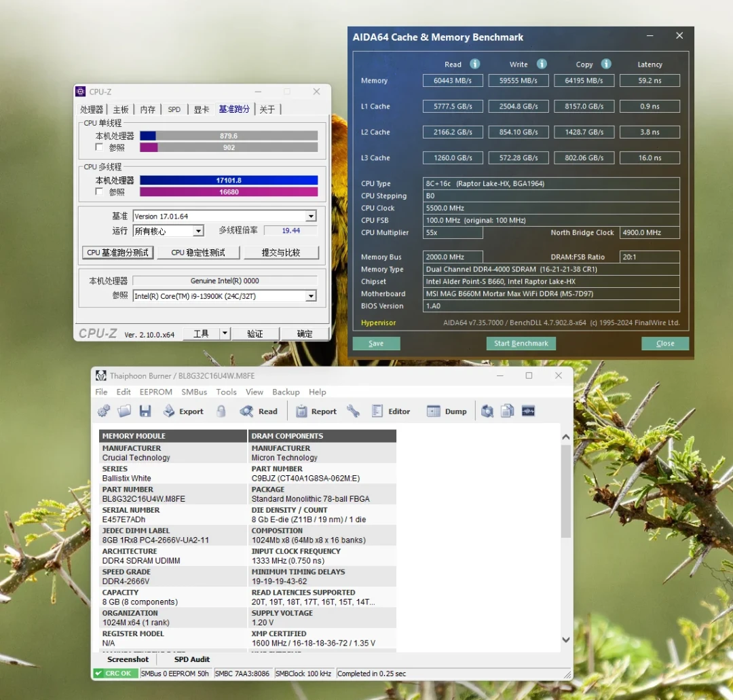Image resolution: width=733 pixels, height=700 pixels.
Task: Switch to the 主板 tab in CPU-Z
Action: pyautogui.click(x=121, y=109)
